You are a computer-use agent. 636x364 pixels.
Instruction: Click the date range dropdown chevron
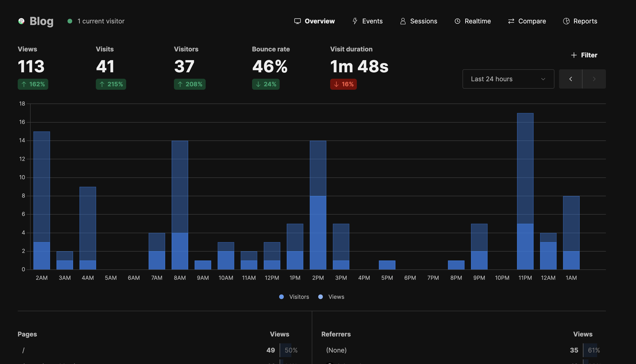(543, 79)
